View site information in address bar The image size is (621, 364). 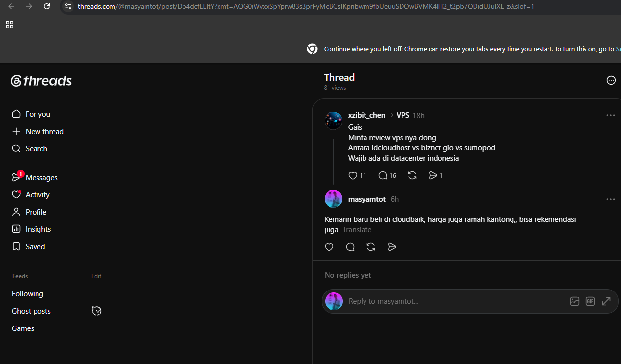[x=68, y=6]
